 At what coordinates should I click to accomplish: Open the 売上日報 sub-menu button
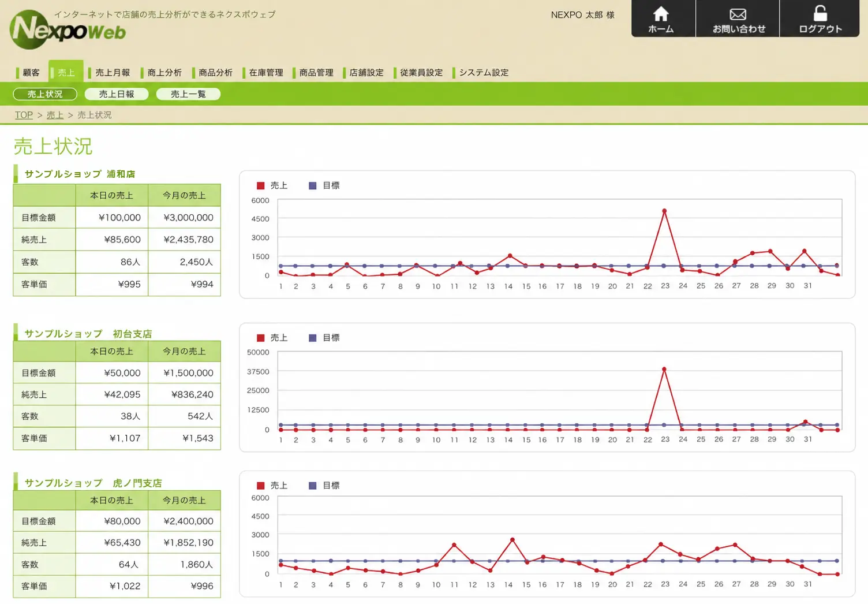[x=117, y=94]
